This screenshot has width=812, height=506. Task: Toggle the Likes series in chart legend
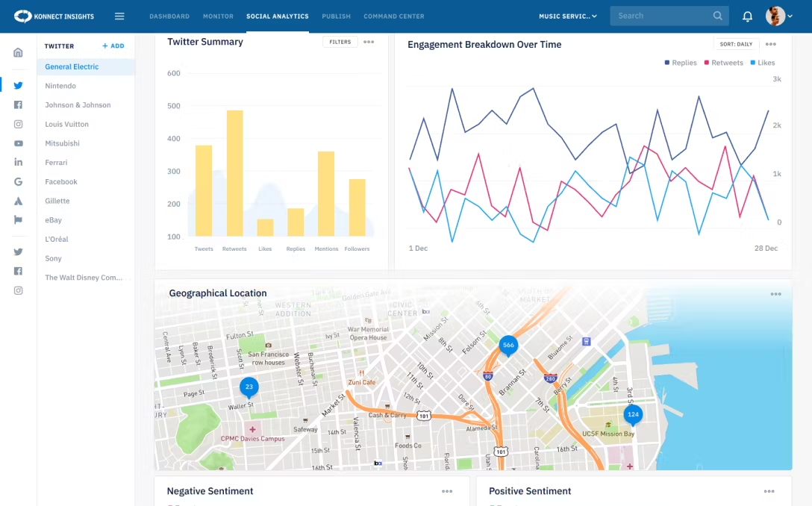tap(762, 63)
